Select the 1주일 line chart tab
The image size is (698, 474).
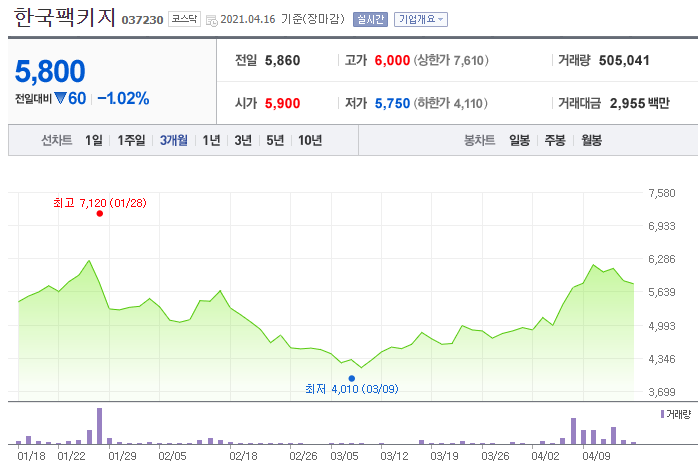pyautogui.click(x=131, y=141)
